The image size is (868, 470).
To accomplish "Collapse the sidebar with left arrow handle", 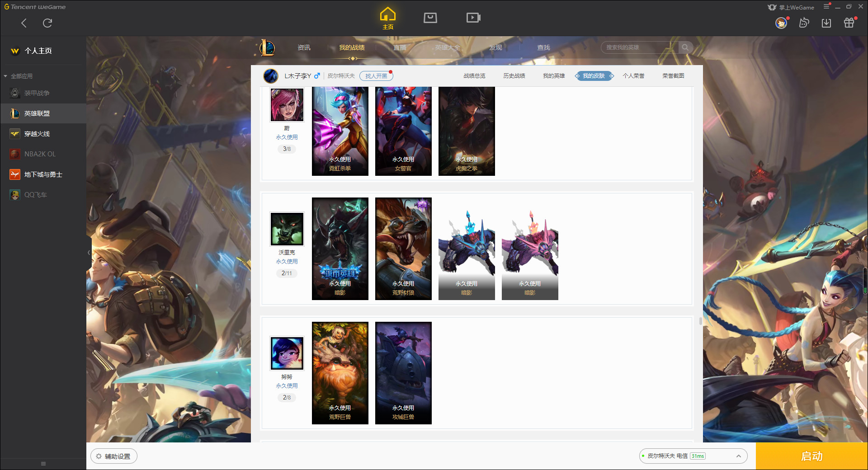I will pyautogui.click(x=89, y=252).
